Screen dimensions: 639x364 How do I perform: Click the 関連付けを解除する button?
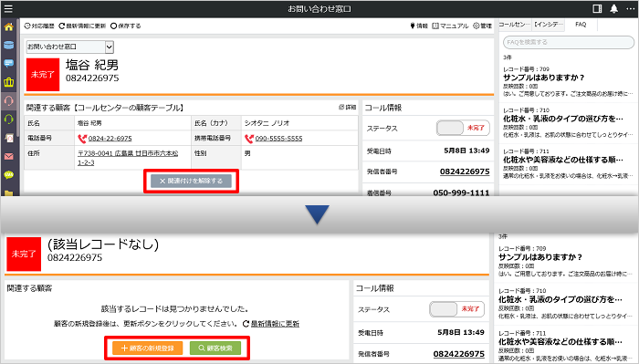(x=191, y=181)
